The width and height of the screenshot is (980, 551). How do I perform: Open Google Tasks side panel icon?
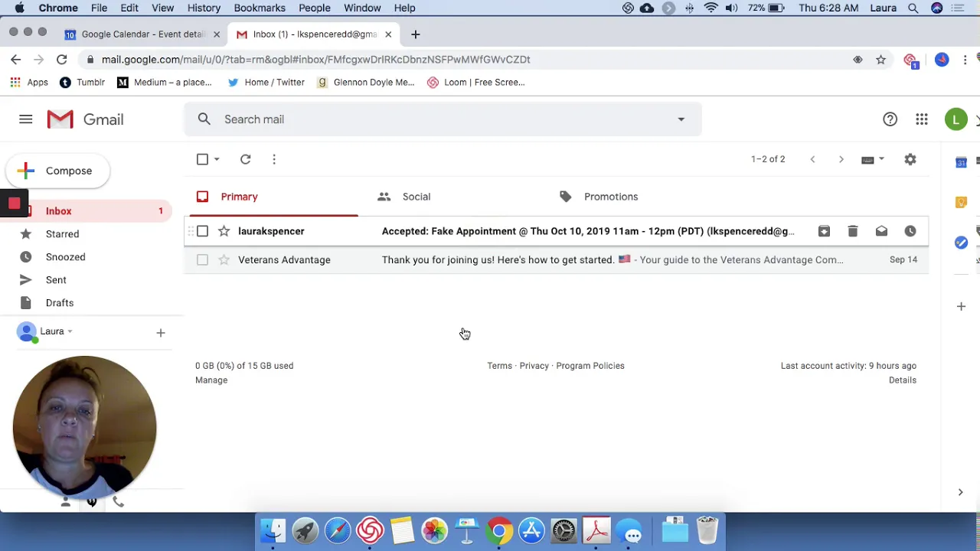(961, 243)
